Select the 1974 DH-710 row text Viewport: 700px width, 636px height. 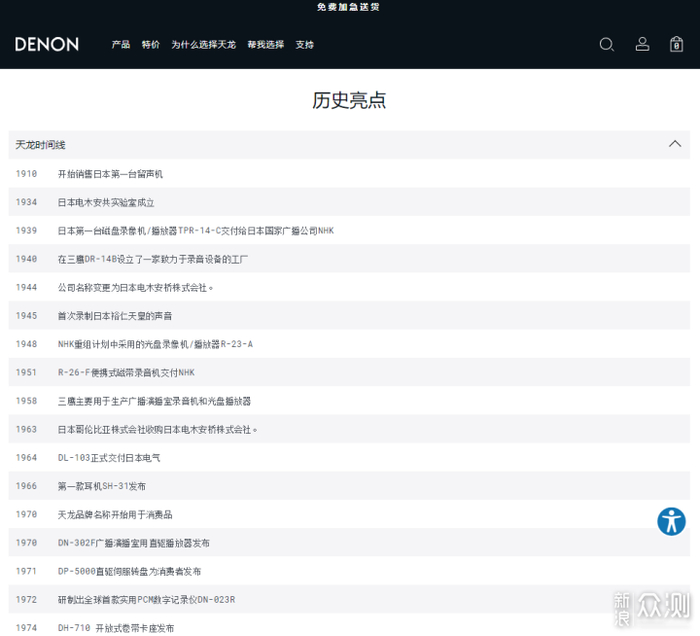[x=116, y=628]
